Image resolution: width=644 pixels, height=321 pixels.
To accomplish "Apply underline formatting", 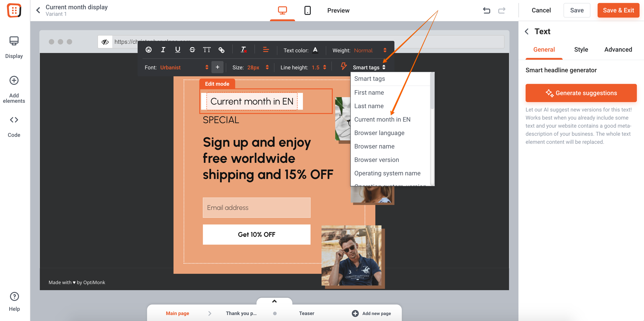I will point(177,50).
